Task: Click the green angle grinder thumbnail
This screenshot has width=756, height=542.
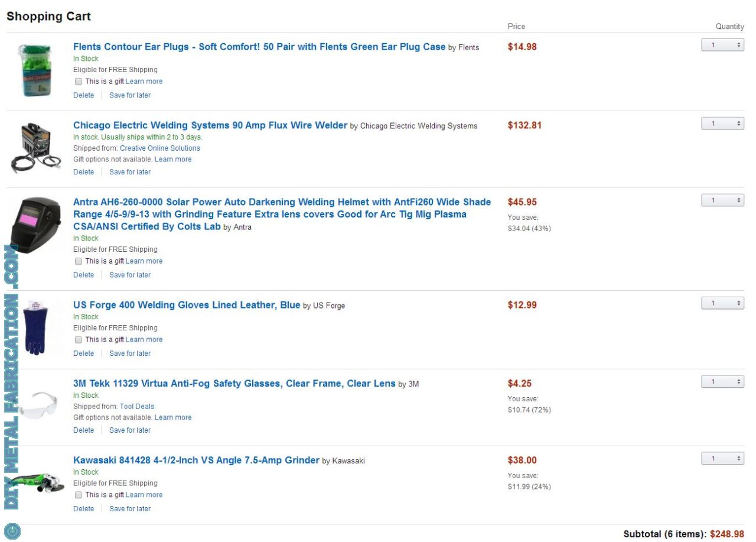Action: coord(37,483)
